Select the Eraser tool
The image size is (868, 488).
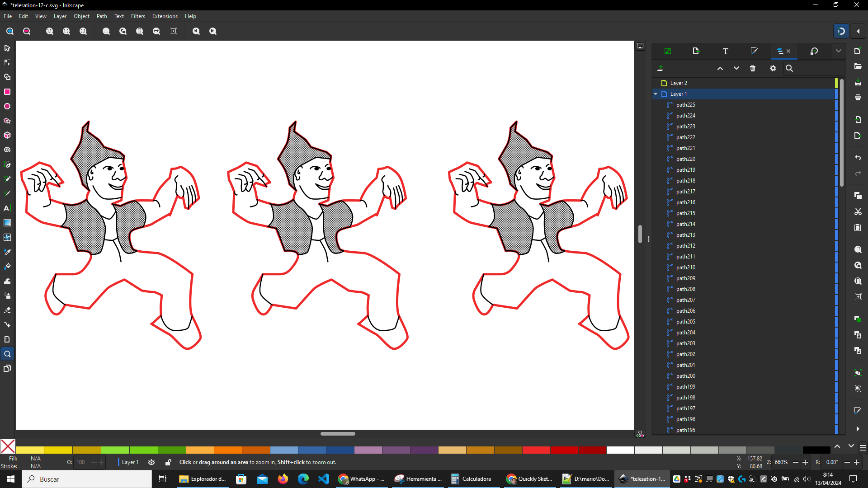pyautogui.click(x=7, y=310)
